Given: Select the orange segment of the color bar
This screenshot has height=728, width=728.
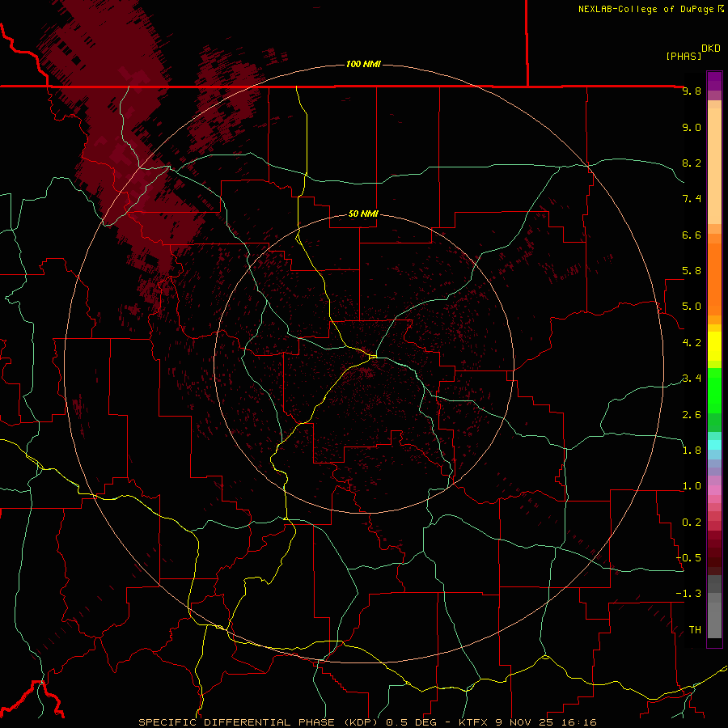Looking at the screenshot, I should pos(714,279).
